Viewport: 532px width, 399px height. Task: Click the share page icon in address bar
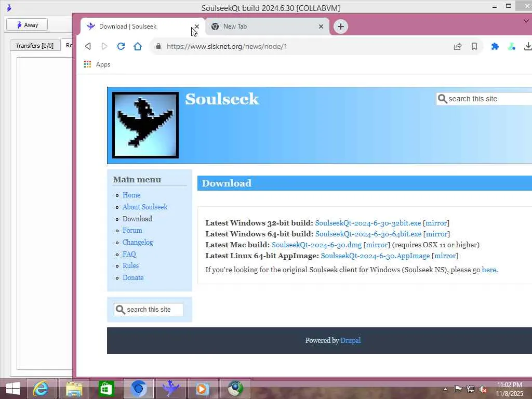click(x=458, y=46)
